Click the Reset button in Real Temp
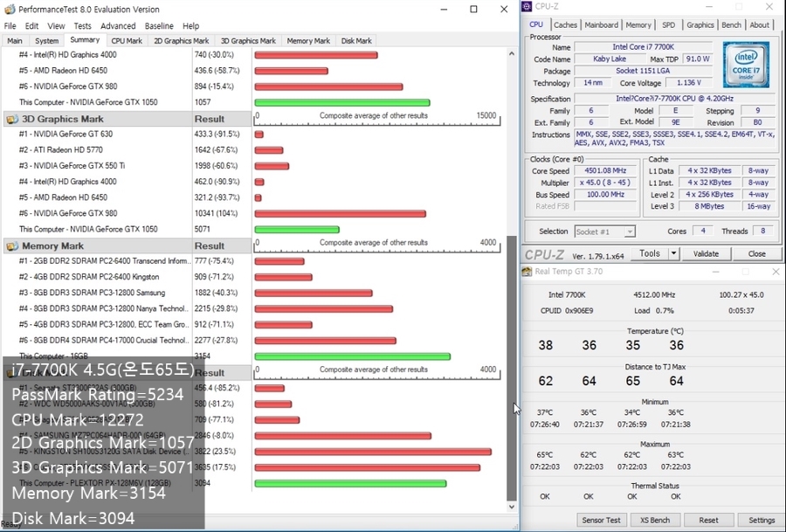Image resolution: width=786 pixels, height=532 pixels. coord(708,520)
